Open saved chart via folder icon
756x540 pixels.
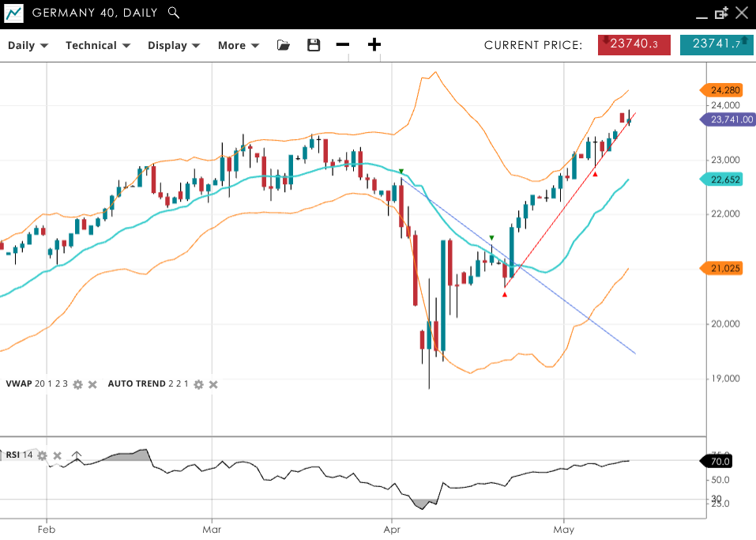[x=284, y=45]
